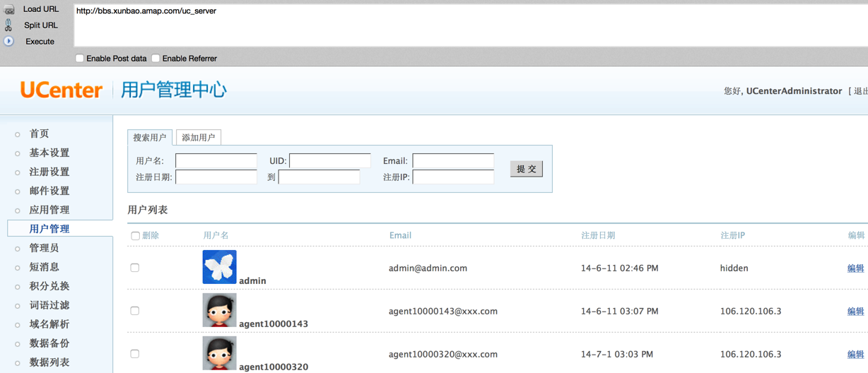Click the Split URL label
Image resolution: width=868 pixels, height=373 pixels.
[x=41, y=25]
